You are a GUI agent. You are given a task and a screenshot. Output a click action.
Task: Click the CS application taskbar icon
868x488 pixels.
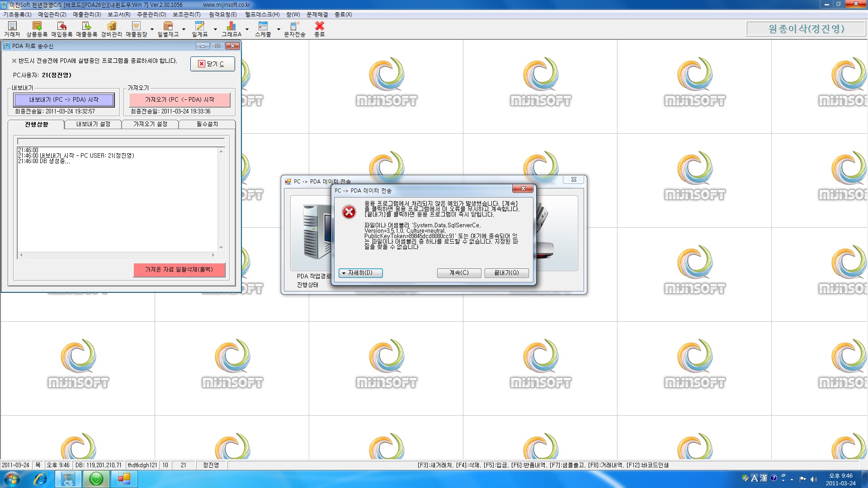pos(68,479)
